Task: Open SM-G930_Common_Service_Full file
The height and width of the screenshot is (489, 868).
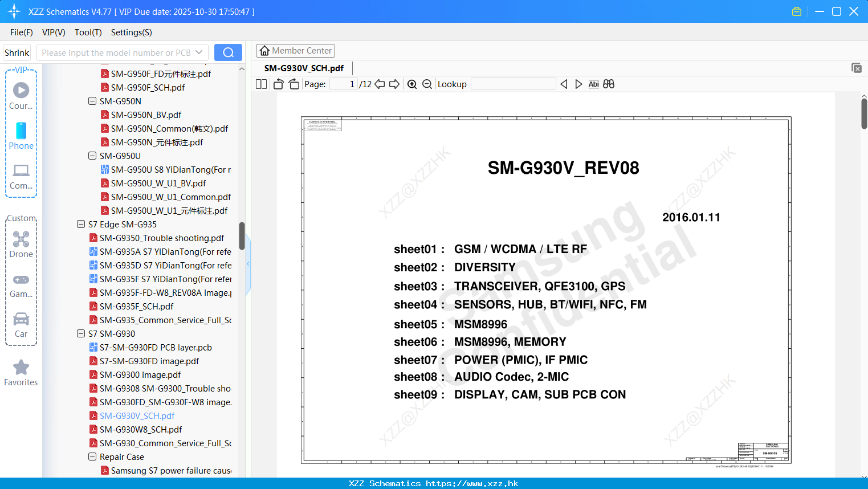Action: (x=160, y=443)
